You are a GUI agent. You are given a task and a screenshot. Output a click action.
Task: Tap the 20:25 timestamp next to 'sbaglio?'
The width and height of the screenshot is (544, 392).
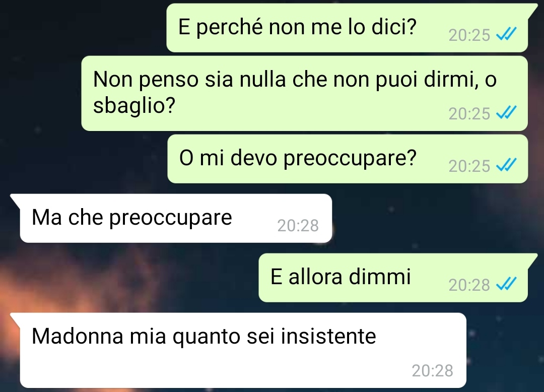coord(469,114)
